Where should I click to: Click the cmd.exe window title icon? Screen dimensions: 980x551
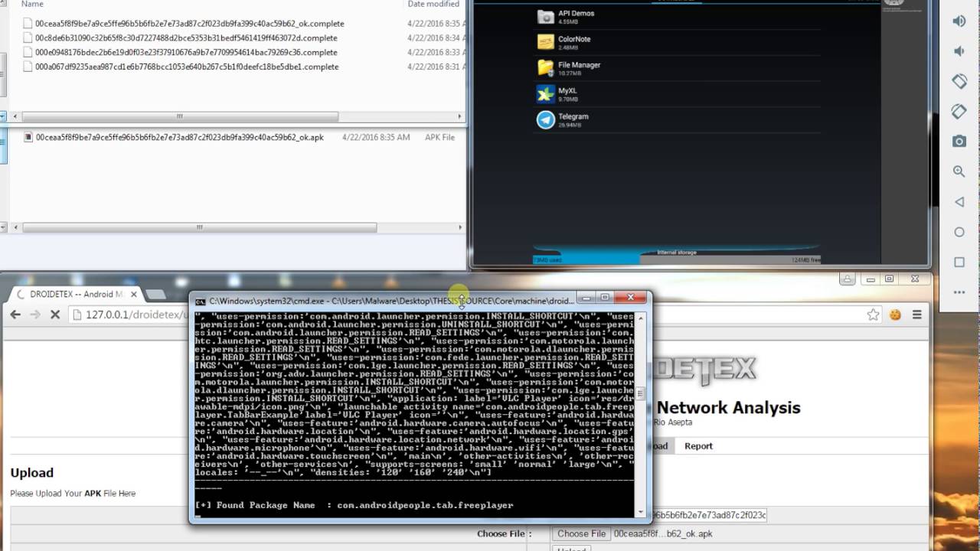(201, 301)
